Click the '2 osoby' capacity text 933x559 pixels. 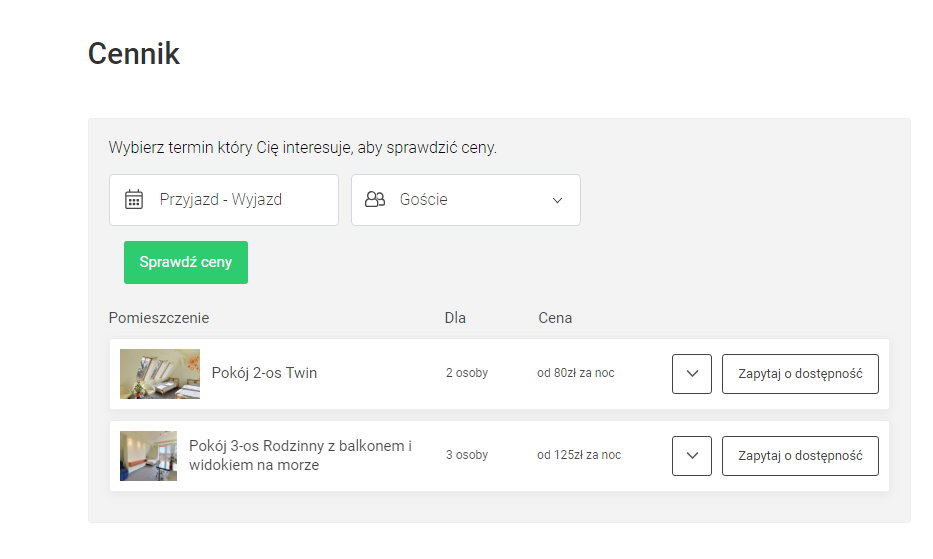(x=467, y=373)
